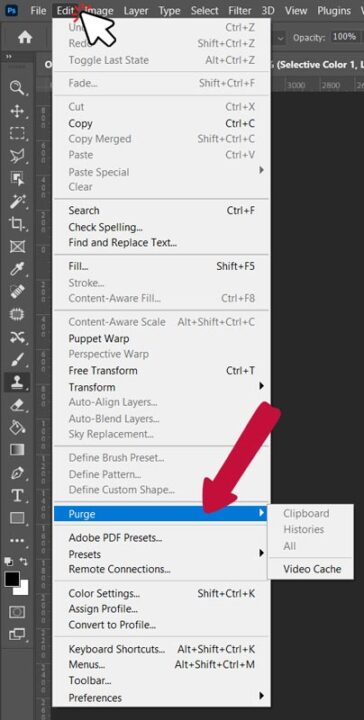The image size is (364, 720).
Task: Select the Polygonal Lasso tool
Action: [17, 156]
